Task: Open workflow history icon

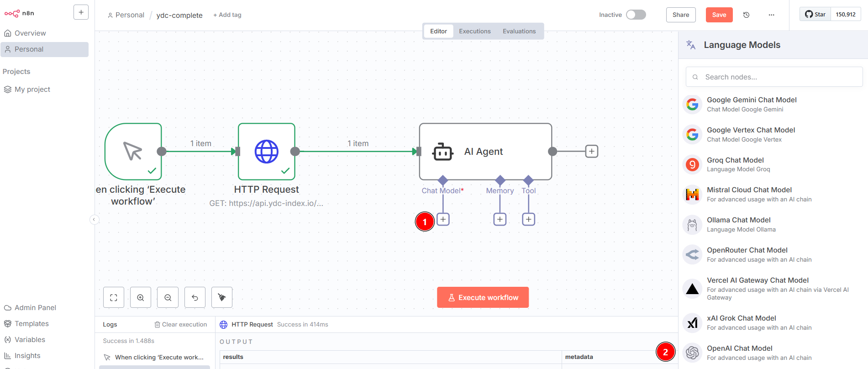Action: click(747, 15)
